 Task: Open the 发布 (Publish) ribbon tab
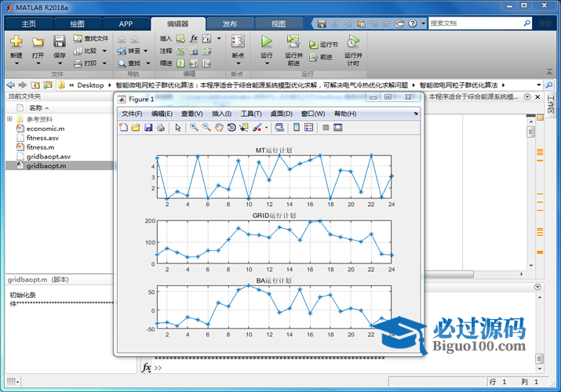pos(230,24)
